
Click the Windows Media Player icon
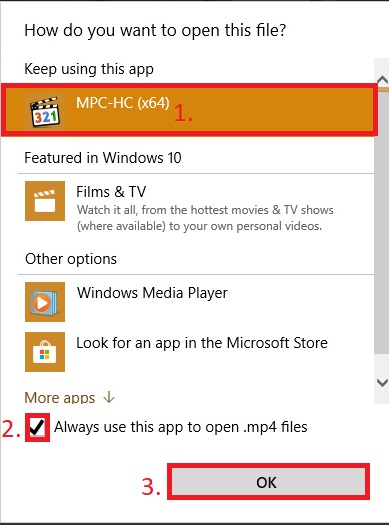pyautogui.click(x=45, y=302)
